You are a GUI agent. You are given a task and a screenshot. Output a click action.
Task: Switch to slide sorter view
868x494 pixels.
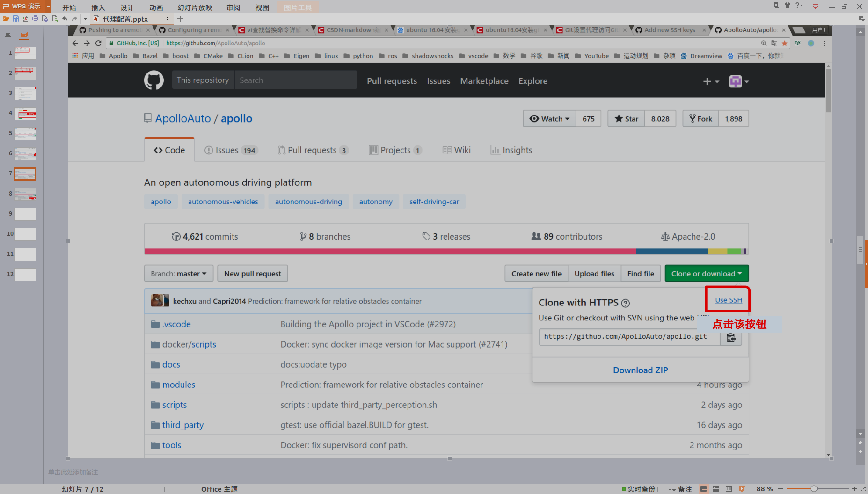tap(716, 489)
